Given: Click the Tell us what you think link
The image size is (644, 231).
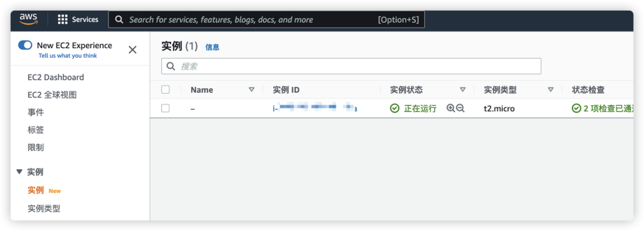Looking at the screenshot, I should tap(68, 55).
